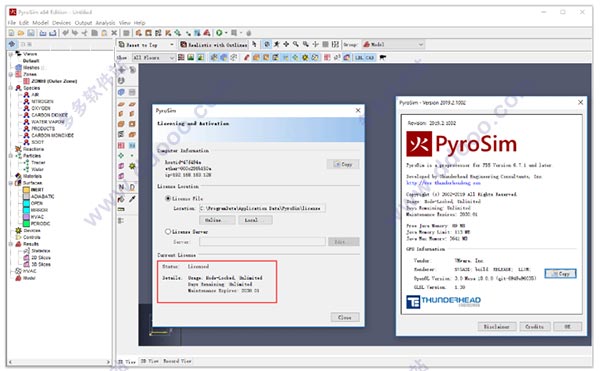Click the green gear device tool icon
The image size is (600, 371).
(132, 166)
